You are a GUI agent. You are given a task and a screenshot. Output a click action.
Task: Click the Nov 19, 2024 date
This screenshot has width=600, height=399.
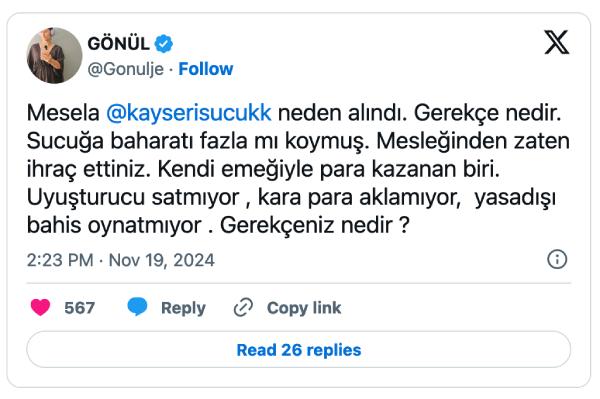161,260
